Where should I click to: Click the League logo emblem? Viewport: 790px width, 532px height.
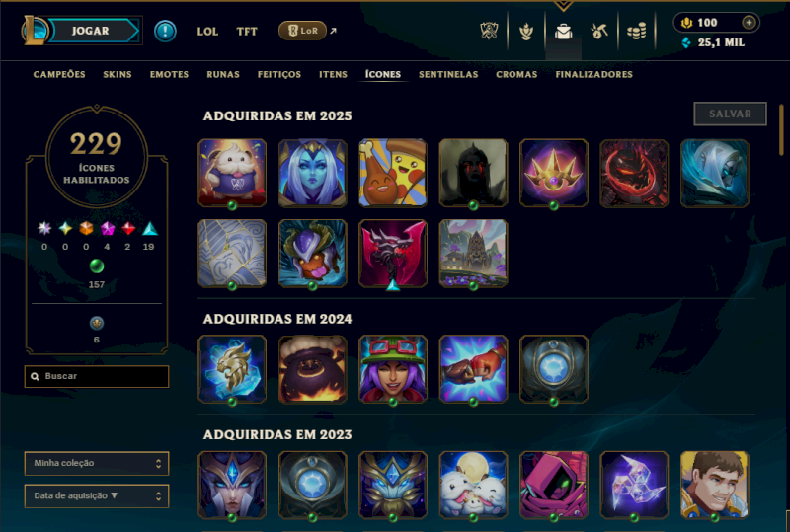pos(35,31)
